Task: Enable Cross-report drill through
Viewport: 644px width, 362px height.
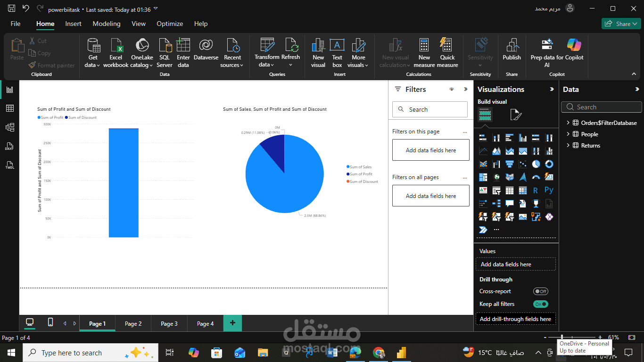Action: pos(540,291)
